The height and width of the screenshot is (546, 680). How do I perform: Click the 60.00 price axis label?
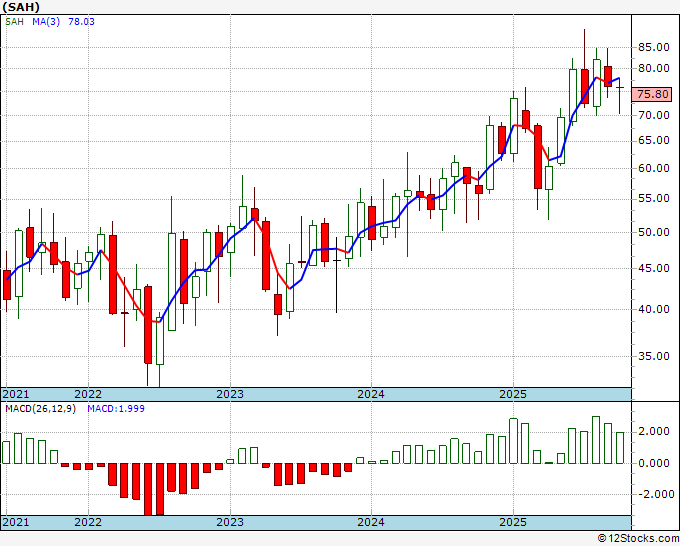(x=654, y=168)
